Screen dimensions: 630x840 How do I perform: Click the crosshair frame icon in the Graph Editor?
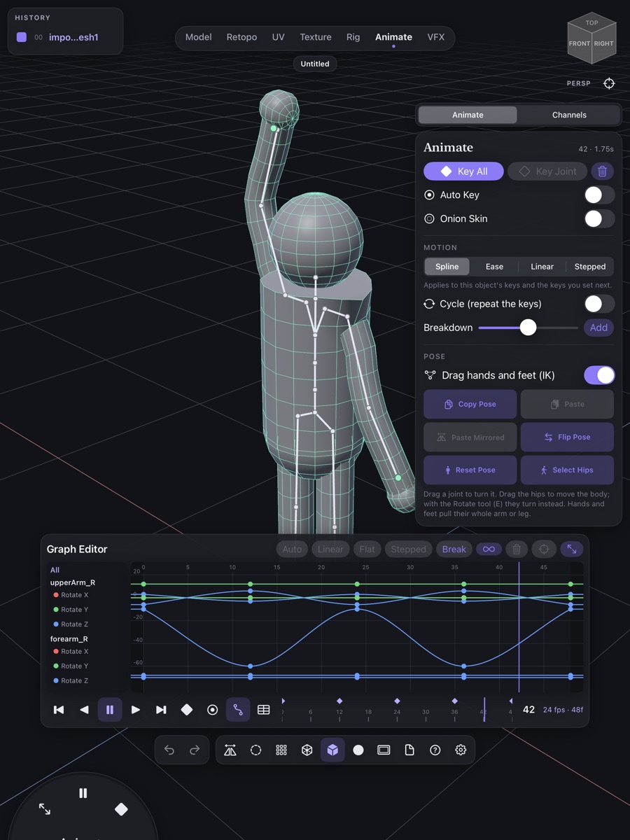(x=544, y=549)
